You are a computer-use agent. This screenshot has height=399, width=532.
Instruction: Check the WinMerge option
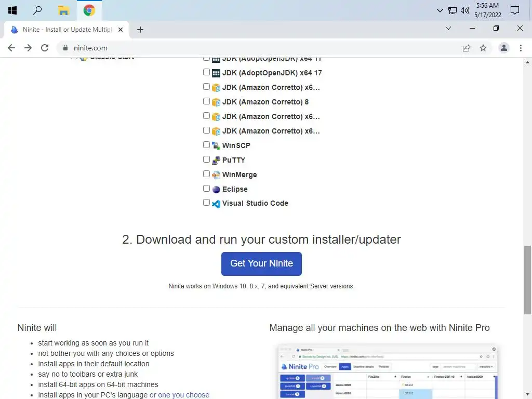coord(206,174)
